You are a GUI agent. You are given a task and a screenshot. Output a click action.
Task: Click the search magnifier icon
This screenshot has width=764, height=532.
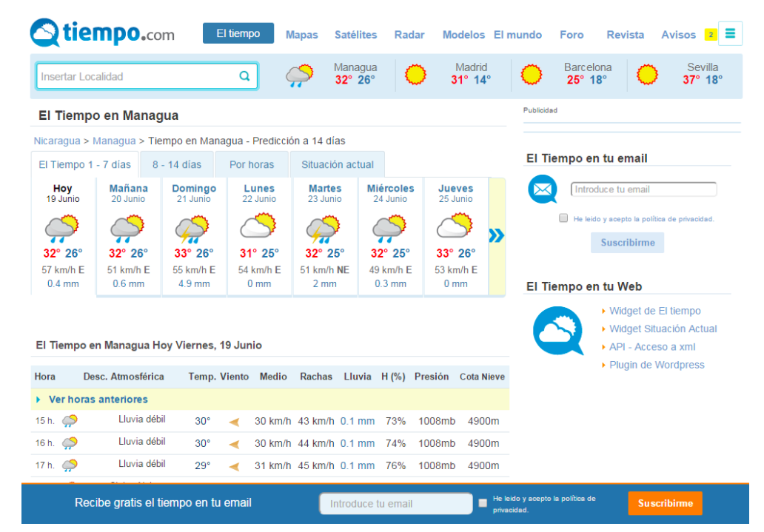(244, 76)
